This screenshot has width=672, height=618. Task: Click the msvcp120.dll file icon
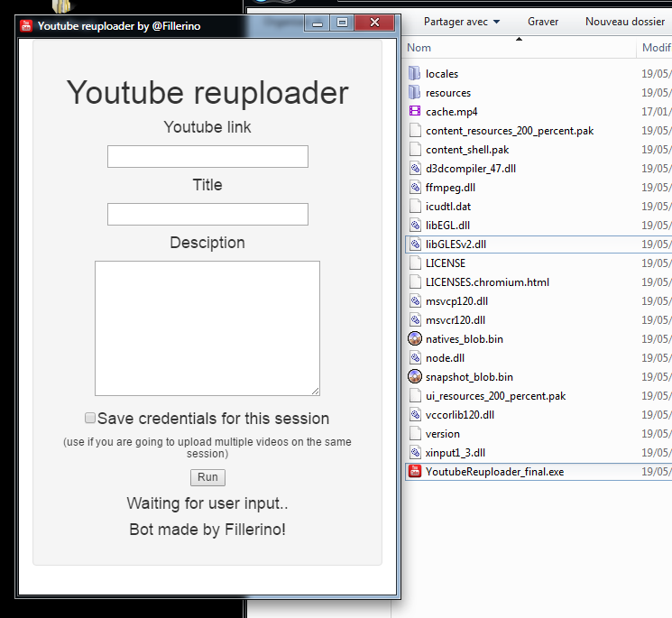point(414,300)
